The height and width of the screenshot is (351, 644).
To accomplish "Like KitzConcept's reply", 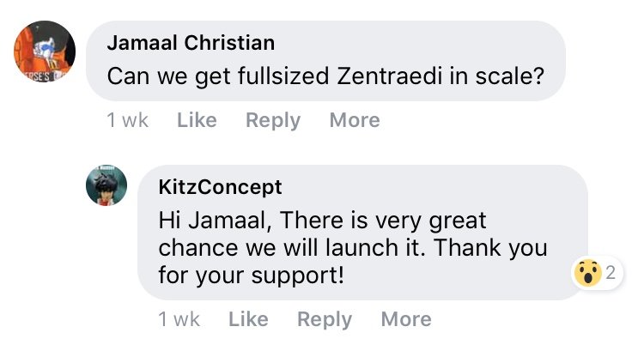I will [x=248, y=319].
